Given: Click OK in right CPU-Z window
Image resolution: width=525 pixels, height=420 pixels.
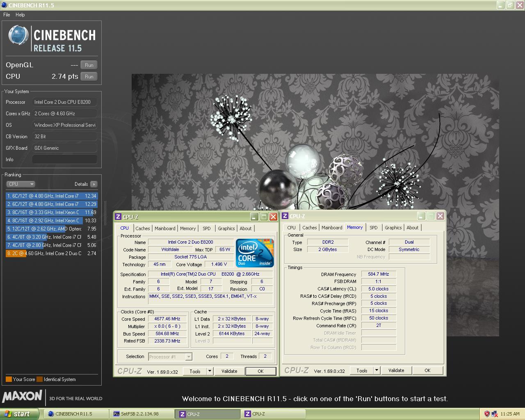Looking at the screenshot, I should pyautogui.click(x=427, y=370).
